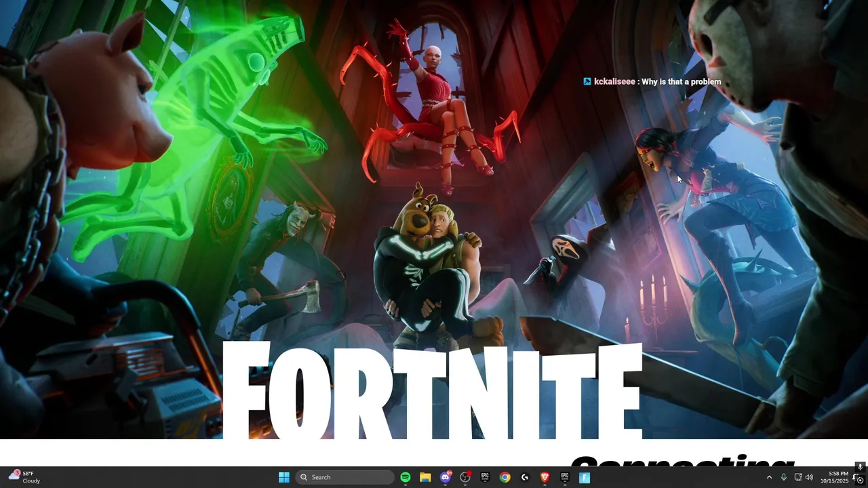Open Brave browser from the taskbar

[x=545, y=477]
